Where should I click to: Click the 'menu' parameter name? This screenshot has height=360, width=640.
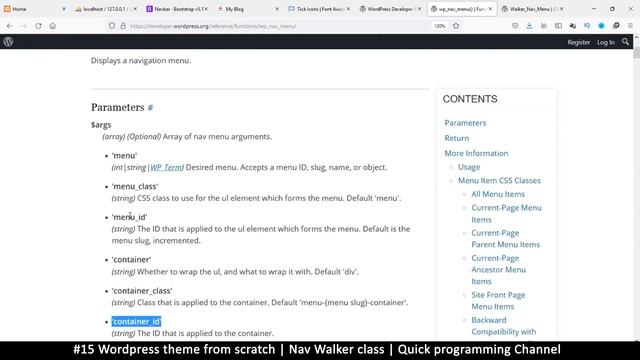124,156
